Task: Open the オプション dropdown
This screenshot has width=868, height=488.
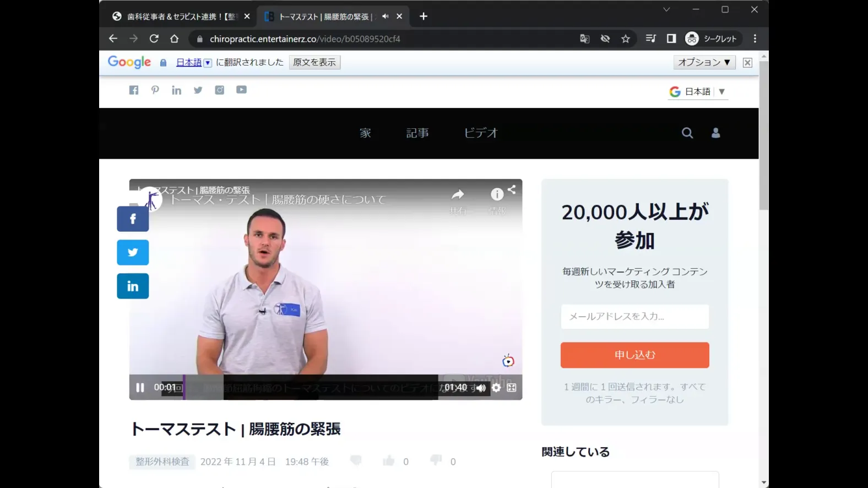Action: pos(704,62)
